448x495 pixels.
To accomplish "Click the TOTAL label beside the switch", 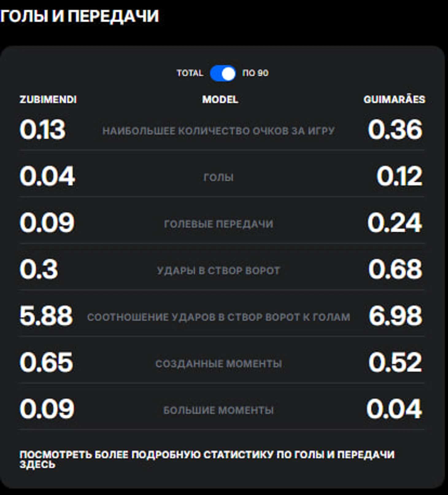I will tap(190, 73).
